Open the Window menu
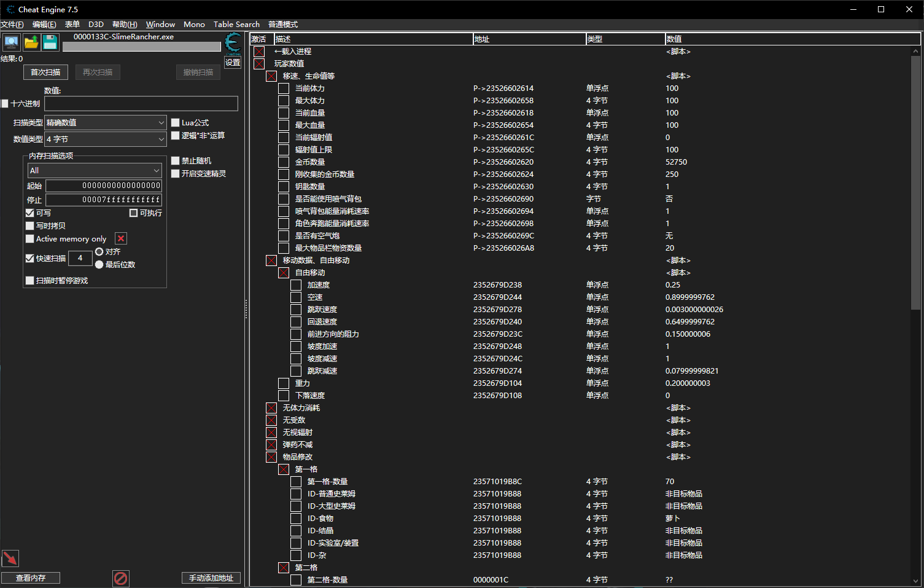 pos(160,25)
